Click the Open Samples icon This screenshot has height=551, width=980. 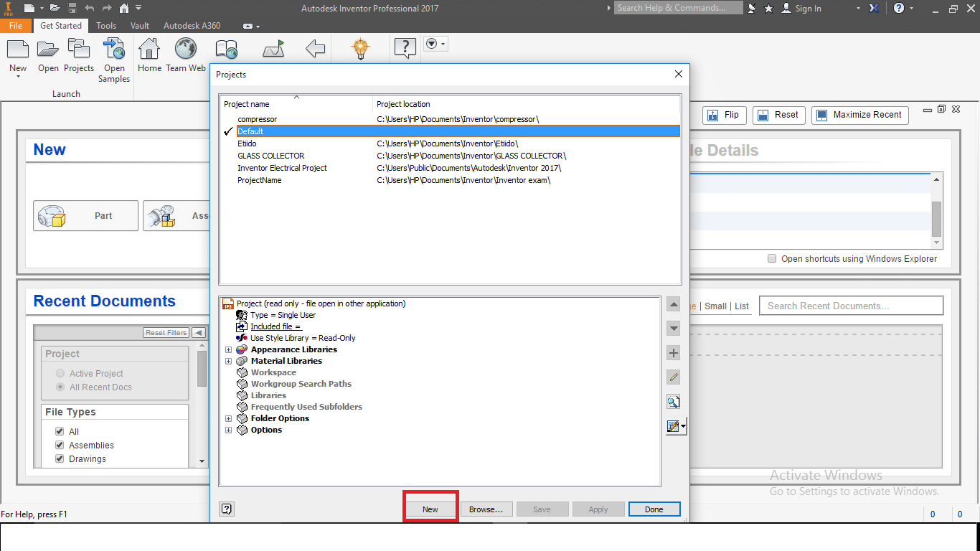pos(113,57)
